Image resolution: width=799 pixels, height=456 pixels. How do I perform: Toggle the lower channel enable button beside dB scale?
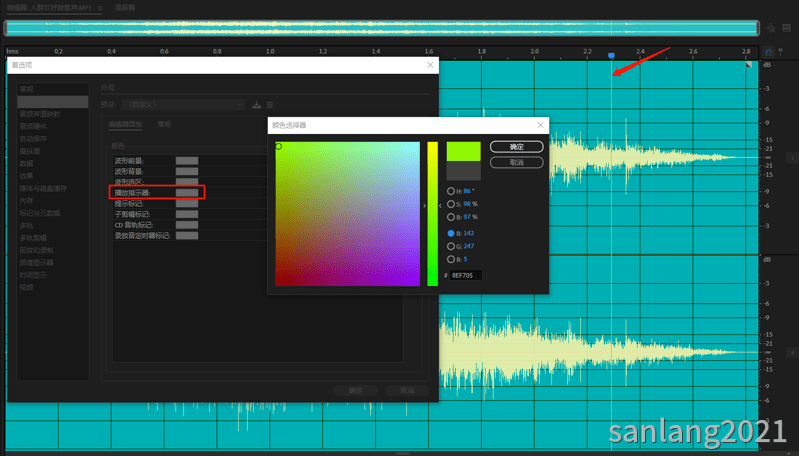coord(792,353)
